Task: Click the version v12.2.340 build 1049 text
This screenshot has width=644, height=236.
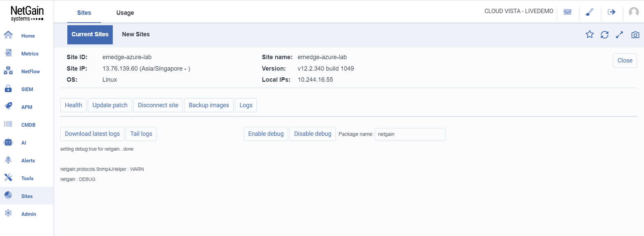Action: [x=326, y=69]
